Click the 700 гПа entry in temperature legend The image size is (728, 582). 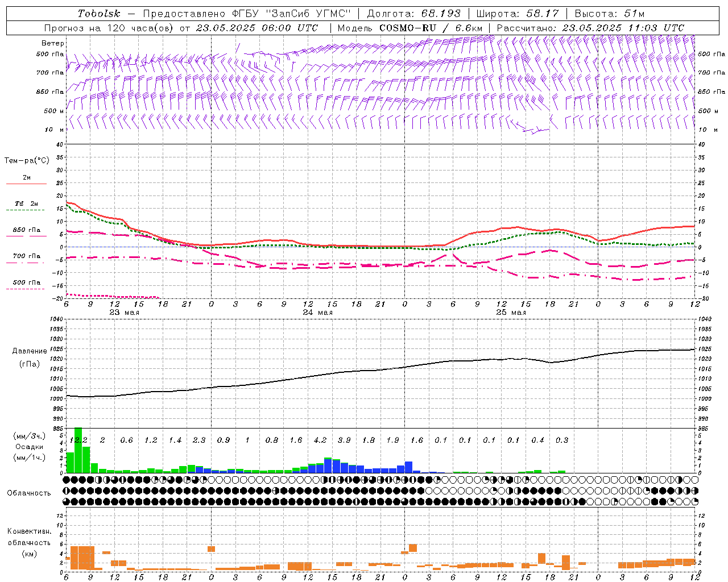pos(27,256)
